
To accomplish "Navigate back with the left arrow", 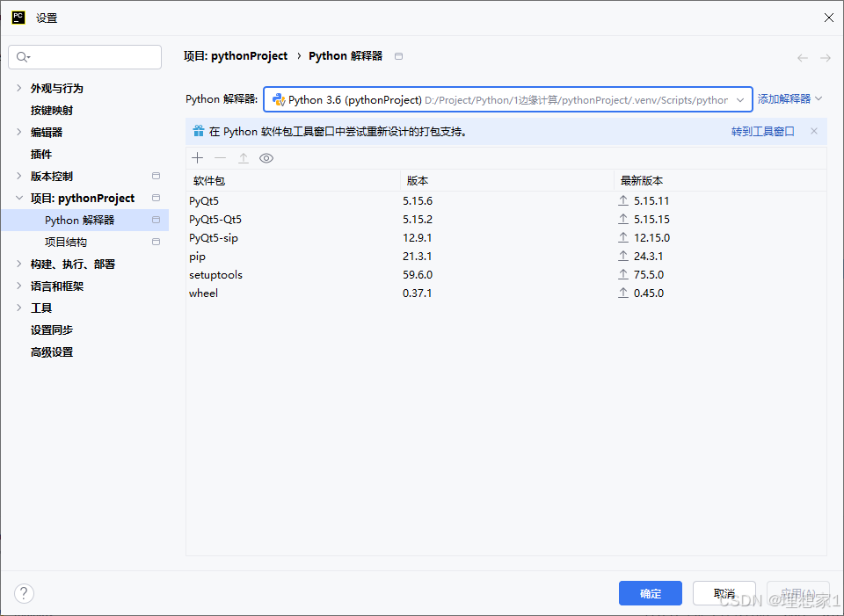I will [803, 58].
